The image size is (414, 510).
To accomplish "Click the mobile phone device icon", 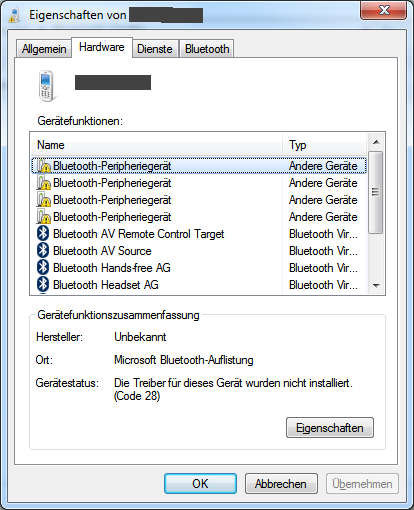I will (47, 86).
